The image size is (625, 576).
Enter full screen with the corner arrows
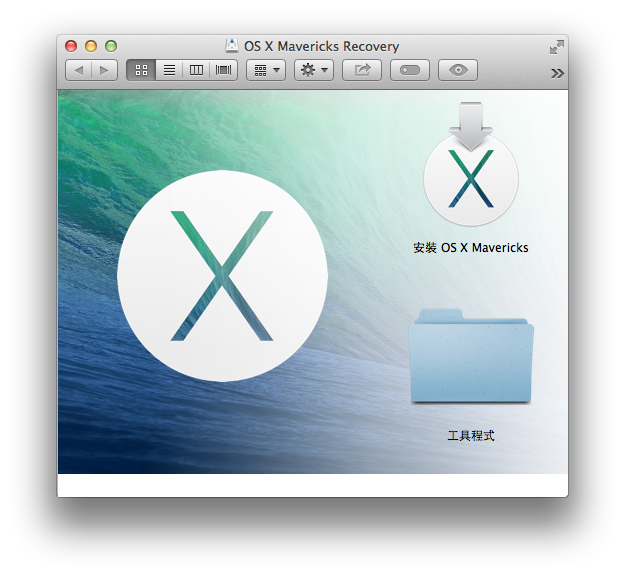click(556, 47)
